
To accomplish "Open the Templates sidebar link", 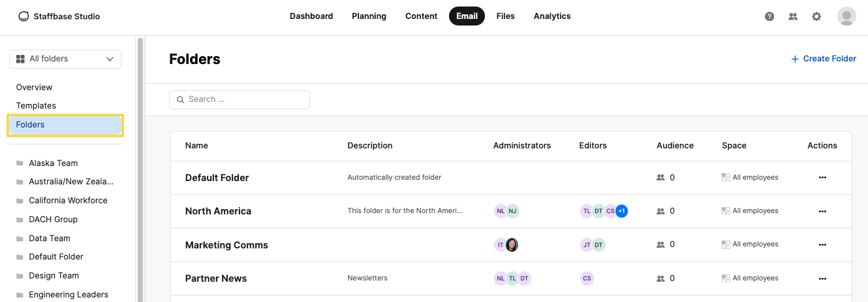I will coord(37,106).
